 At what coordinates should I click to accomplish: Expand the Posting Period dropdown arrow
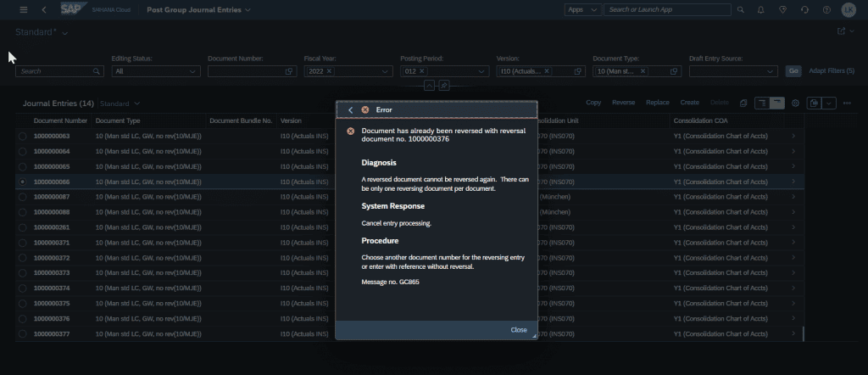(x=481, y=71)
